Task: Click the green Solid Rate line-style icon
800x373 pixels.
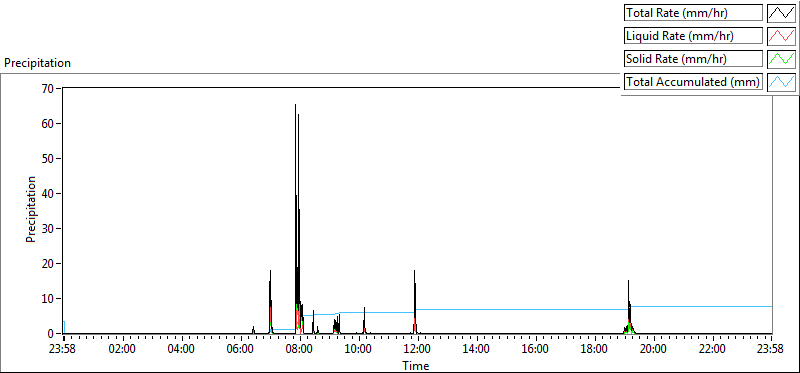Action: pyautogui.click(x=781, y=58)
